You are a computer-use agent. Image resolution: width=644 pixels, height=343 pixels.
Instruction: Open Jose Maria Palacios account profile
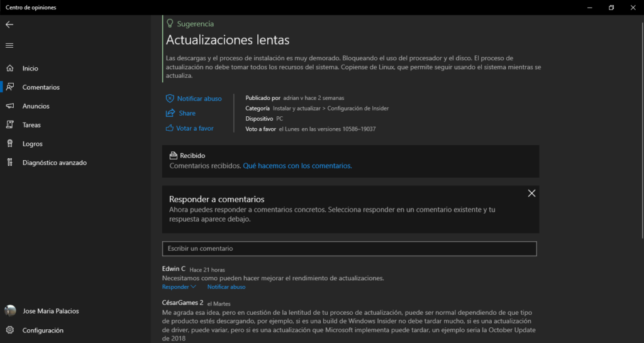point(50,311)
